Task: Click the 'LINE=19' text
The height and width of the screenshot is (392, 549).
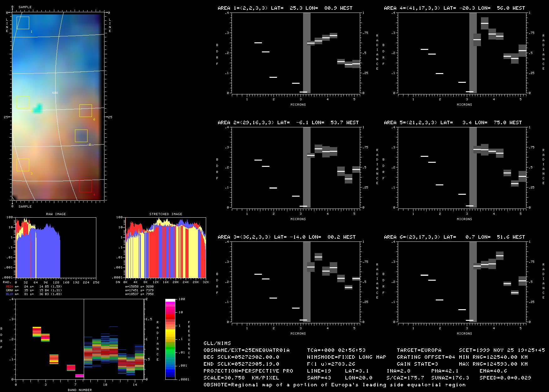Action: [x=319, y=371]
